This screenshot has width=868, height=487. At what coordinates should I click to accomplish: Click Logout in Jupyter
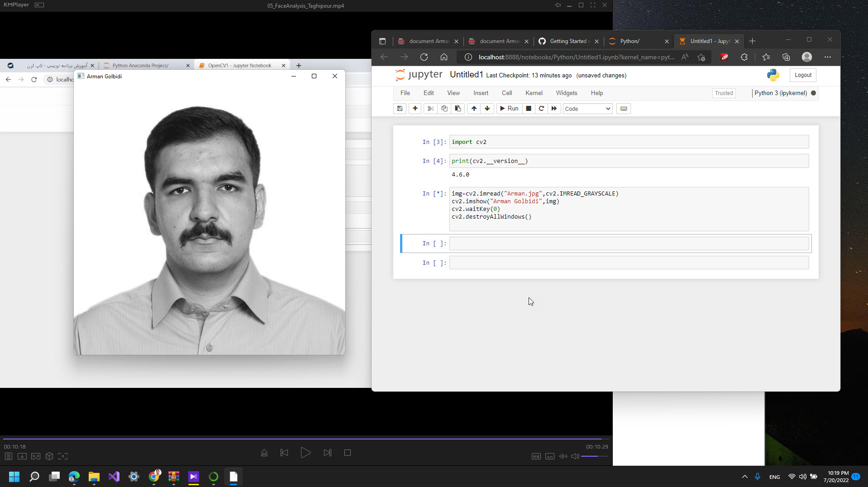(x=802, y=75)
